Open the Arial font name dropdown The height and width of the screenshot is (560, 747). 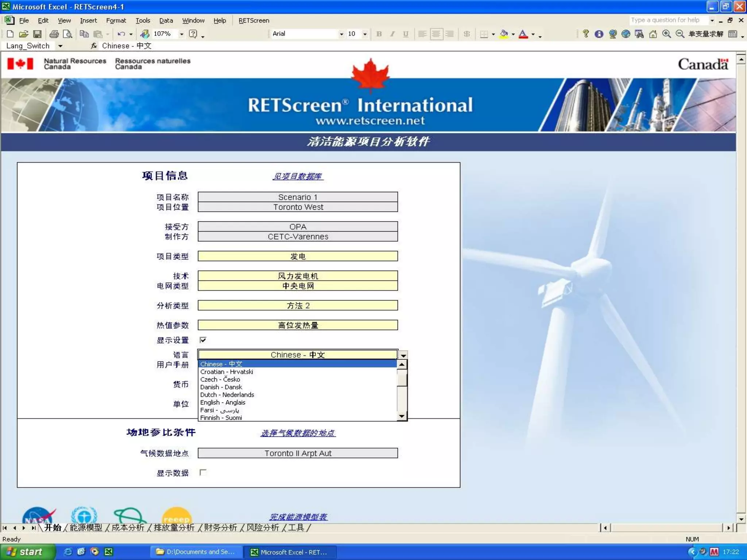pos(341,34)
